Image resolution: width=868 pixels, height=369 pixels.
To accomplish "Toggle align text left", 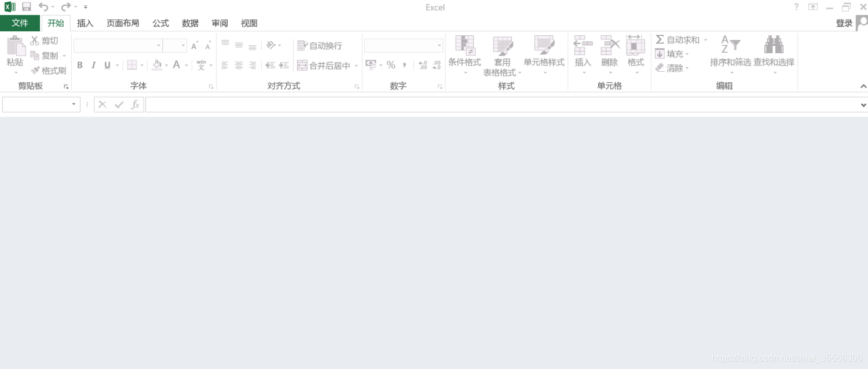I will click(225, 65).
